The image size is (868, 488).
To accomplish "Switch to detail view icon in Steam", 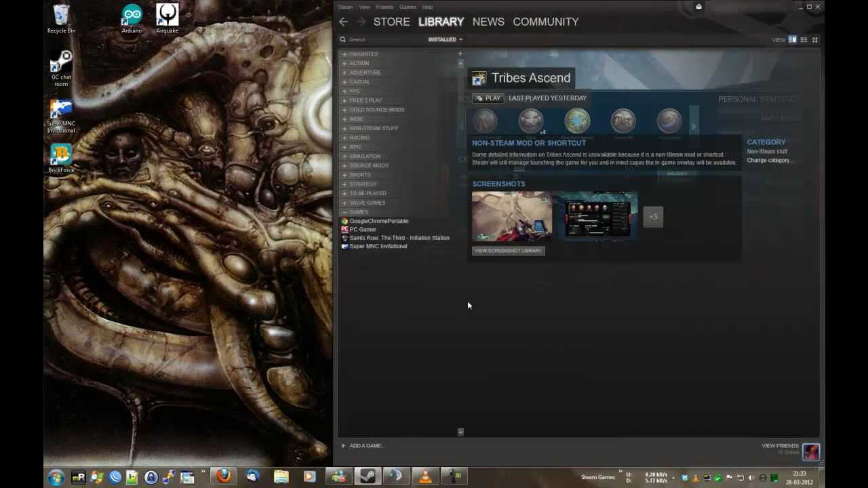I will [x=792, y=40].
